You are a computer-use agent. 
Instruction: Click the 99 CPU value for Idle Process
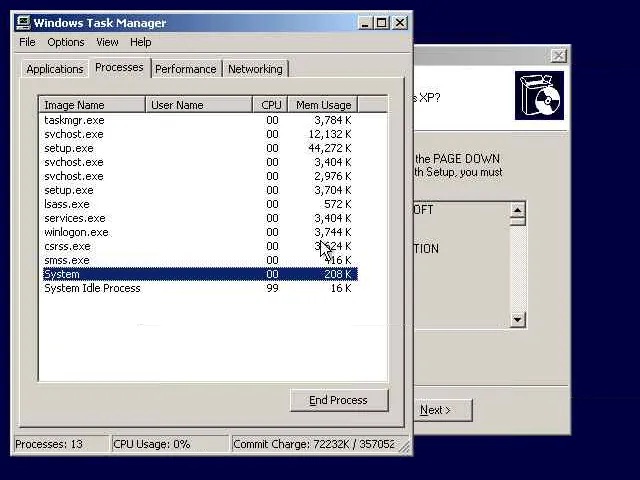pyautogui.click(x=272, y=288)
